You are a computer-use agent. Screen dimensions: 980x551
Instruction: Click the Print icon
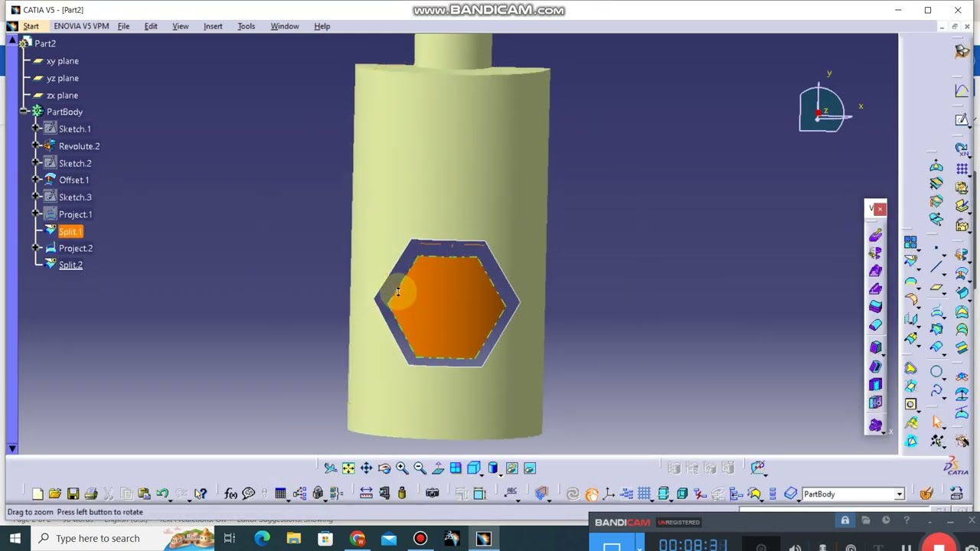[91, 494]
